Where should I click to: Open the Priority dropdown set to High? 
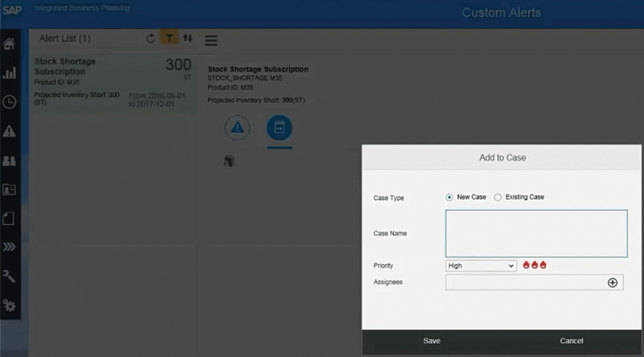pyautogui.click(x=480, y=265)
